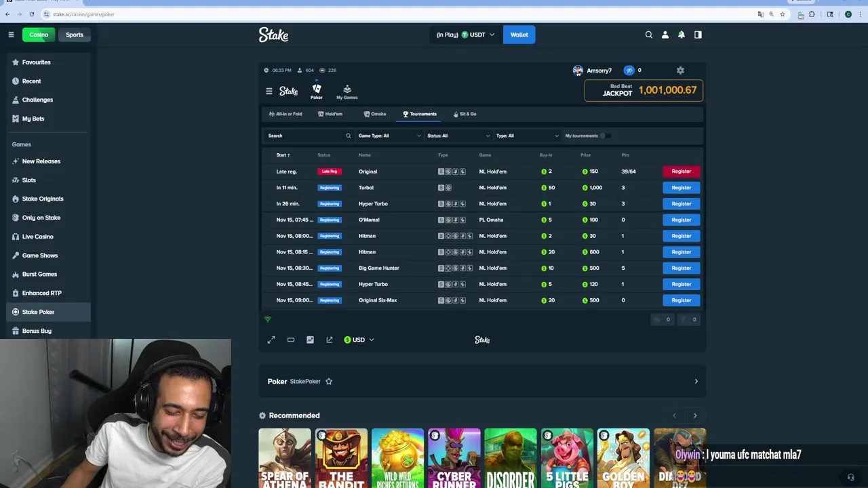The image size is (868, 488).
Task: Register for late reg Original tournament
Action: (682, 171)
